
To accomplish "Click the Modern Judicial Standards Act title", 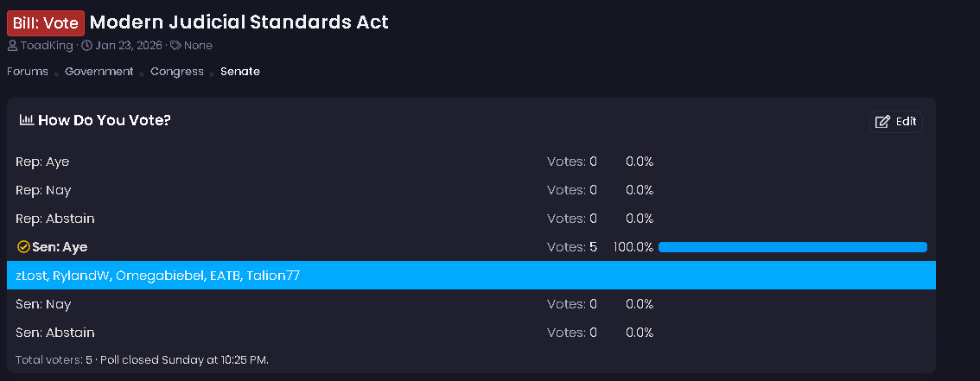I will (239, 22).
